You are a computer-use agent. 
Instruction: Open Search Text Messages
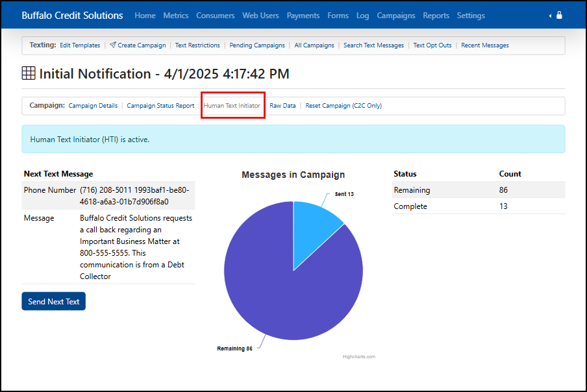(x=373, y=45)
